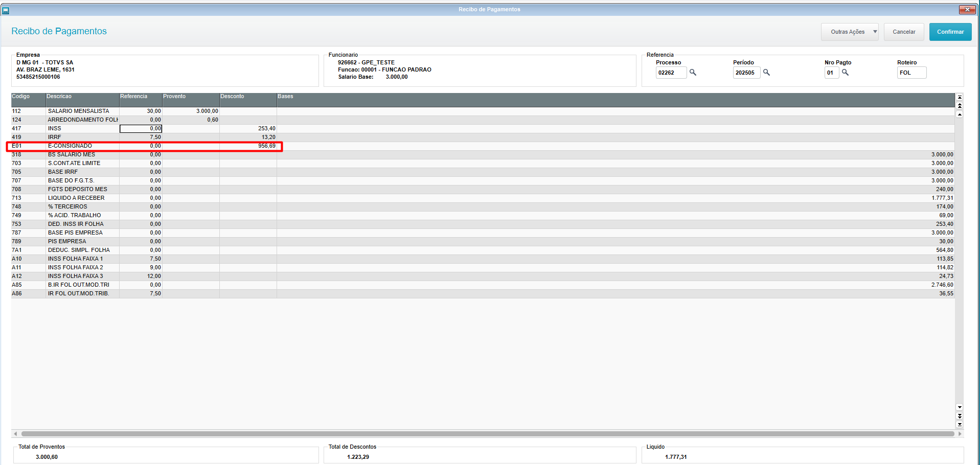The height and width of the screenshot is (465, 980).
Task: Focus the Nro Pagto input field
Action: pyautogui.click(x=831, y=73)
